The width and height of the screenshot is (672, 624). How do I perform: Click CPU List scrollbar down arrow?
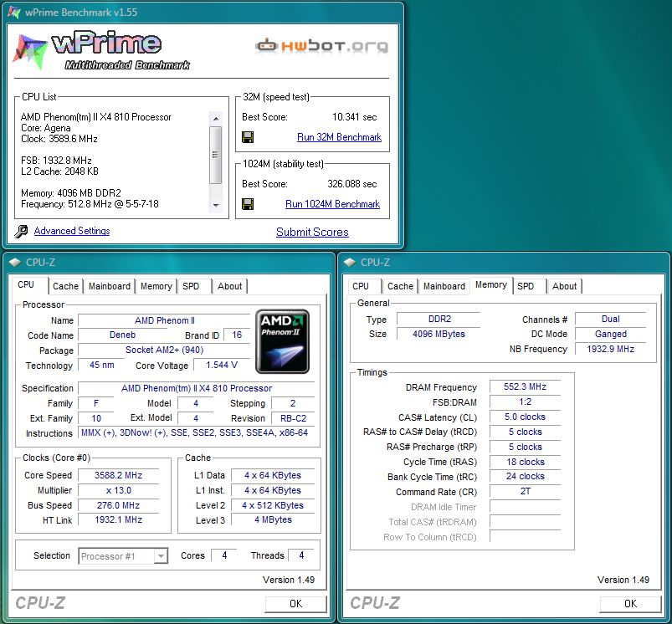216,206
